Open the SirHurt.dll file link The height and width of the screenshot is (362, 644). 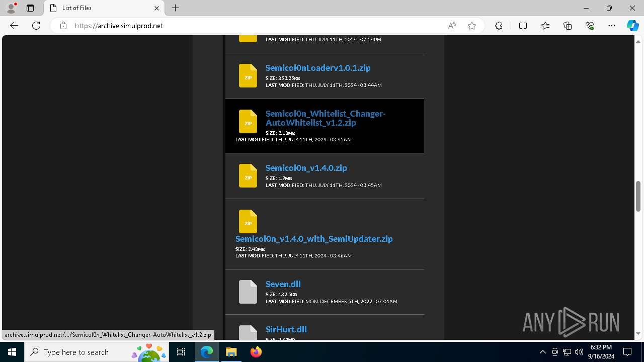tap(286, 329)
